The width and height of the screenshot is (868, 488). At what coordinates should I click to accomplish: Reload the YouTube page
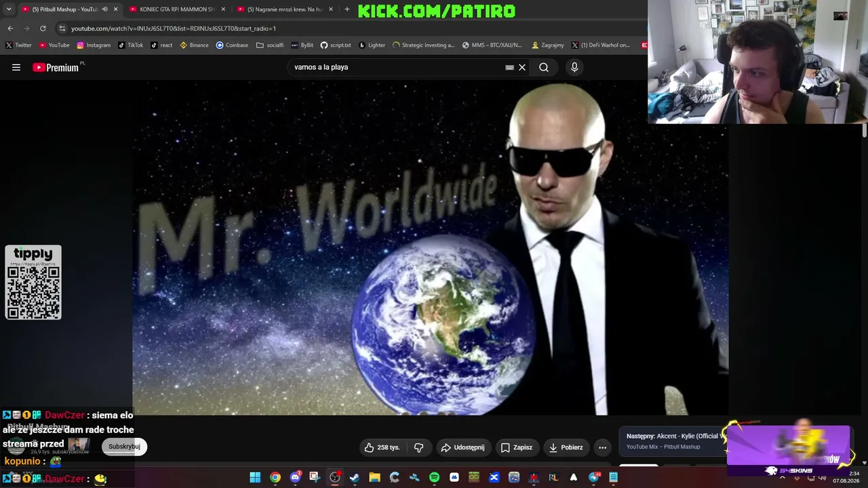pos(43,28)
